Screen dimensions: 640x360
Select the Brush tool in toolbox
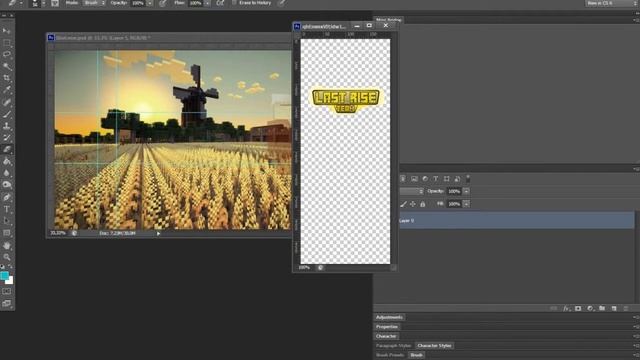pos(7,114)
